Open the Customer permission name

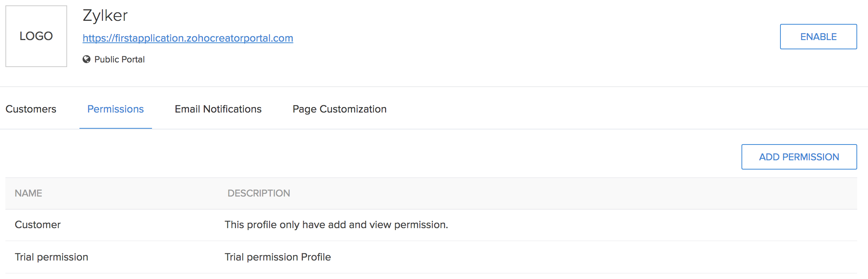[x=37, y=225]
